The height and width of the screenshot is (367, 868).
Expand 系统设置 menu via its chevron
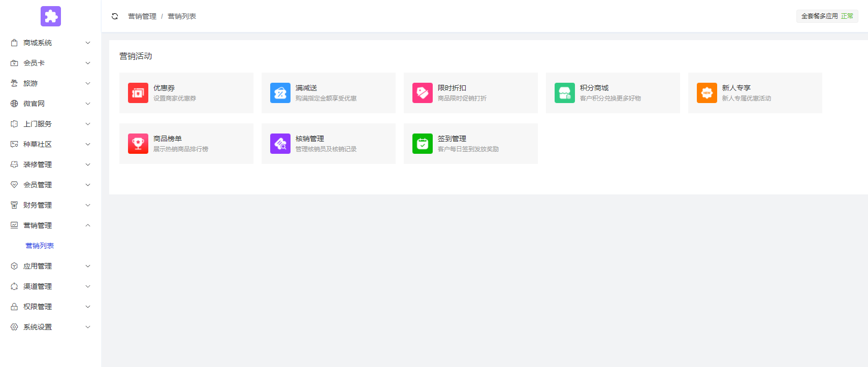pos(88,327)
